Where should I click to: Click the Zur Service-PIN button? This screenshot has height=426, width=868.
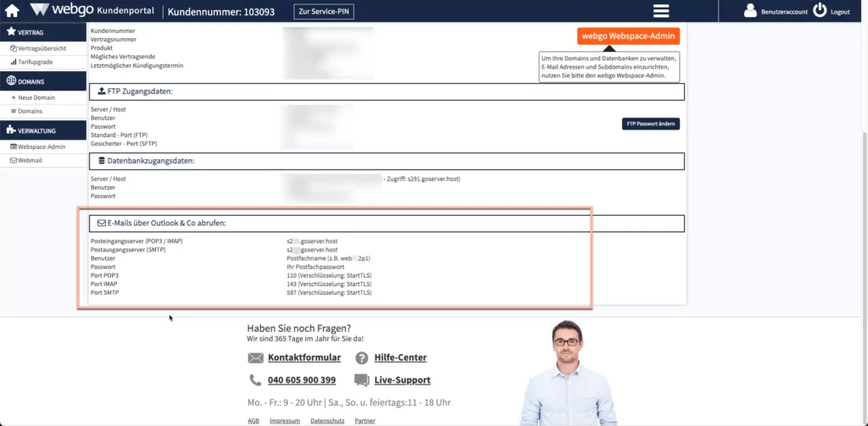click(324, 12)
